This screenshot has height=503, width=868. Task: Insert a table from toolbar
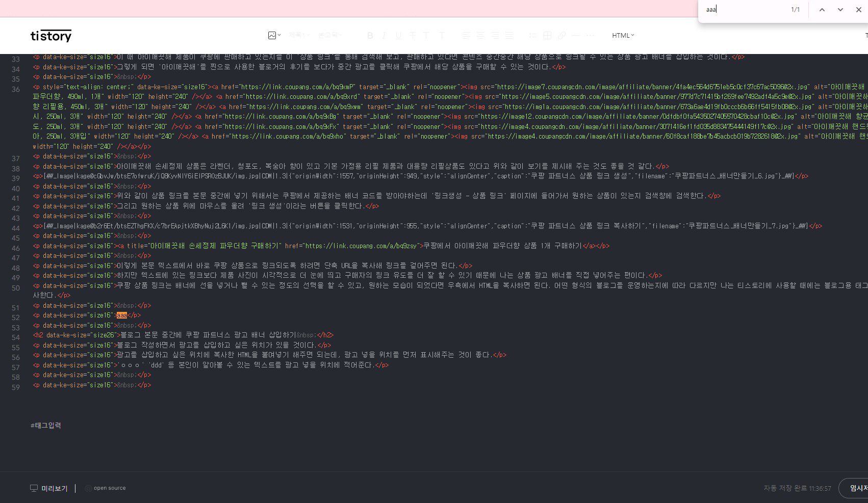(547, 35)
